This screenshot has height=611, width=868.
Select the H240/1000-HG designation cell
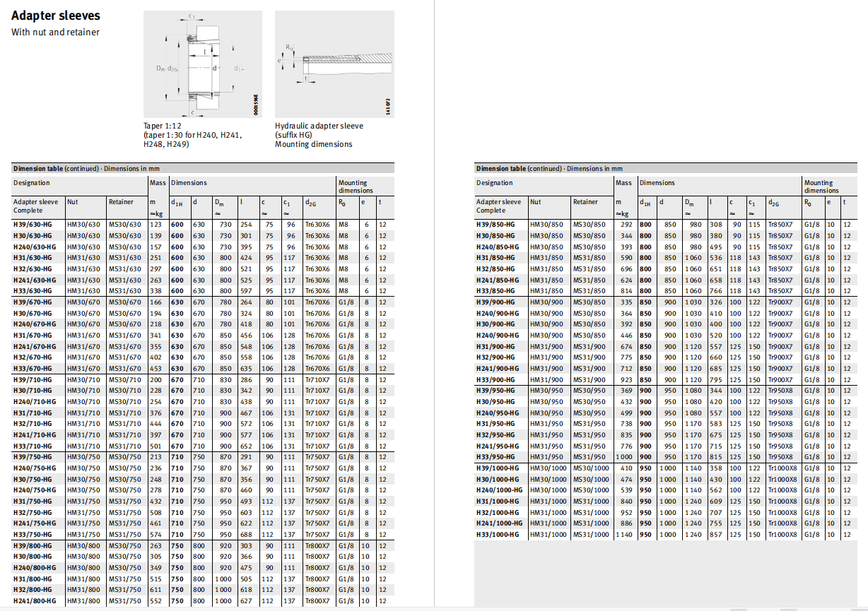(x=499, y=490)
